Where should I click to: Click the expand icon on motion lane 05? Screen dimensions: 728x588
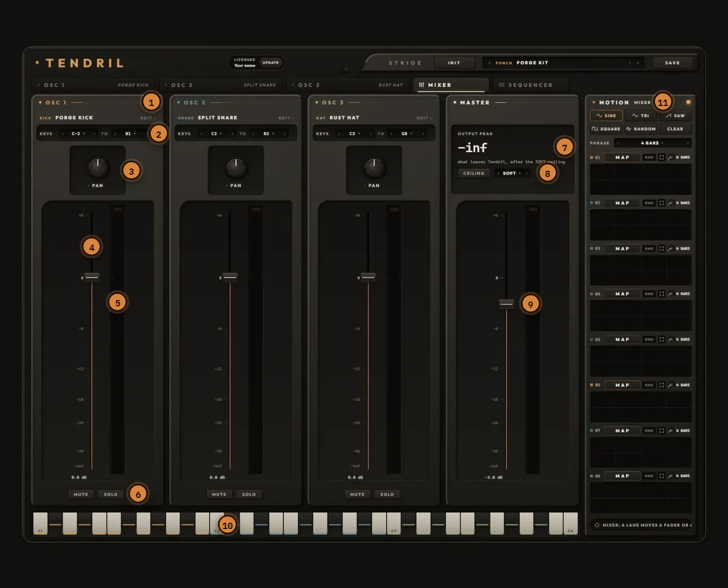point(661,340)
